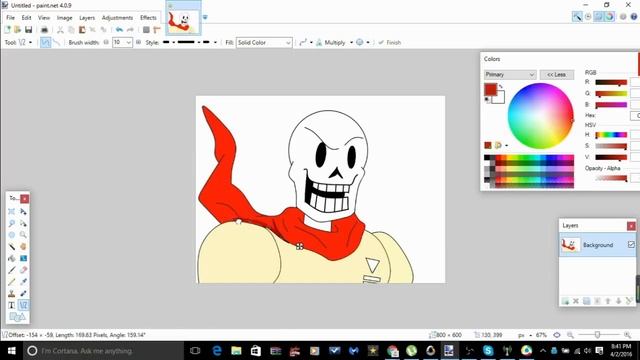Click the Print toolbar icon
The height and width of the screenshot is (360, 640).
pos(44,29)
